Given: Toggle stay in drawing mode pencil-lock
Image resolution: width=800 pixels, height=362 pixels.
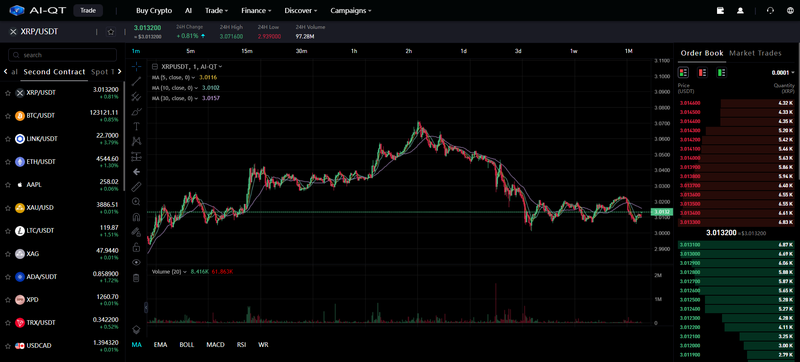Looking at the screenshot, I should 136,232.
